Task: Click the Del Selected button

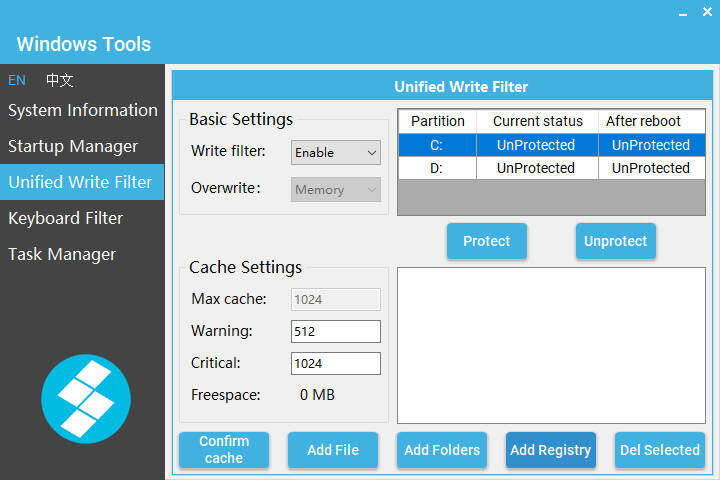Action: (660, 450)
